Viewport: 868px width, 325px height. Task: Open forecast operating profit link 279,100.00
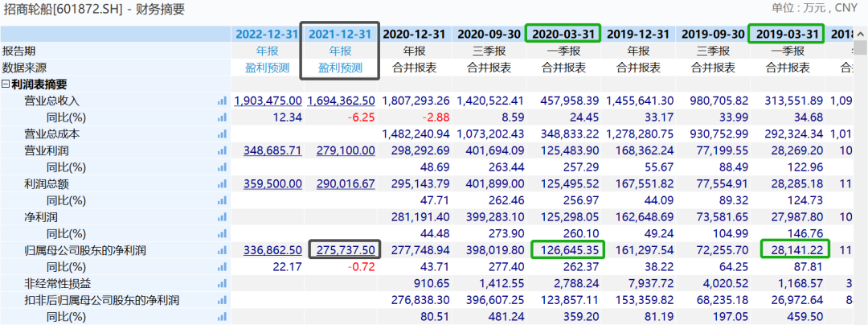(346, 151)
